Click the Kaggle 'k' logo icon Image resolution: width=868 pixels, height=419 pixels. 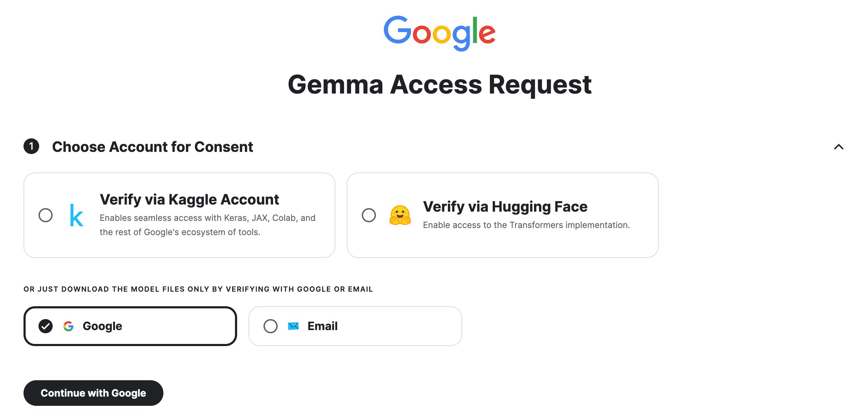(76, 216)
